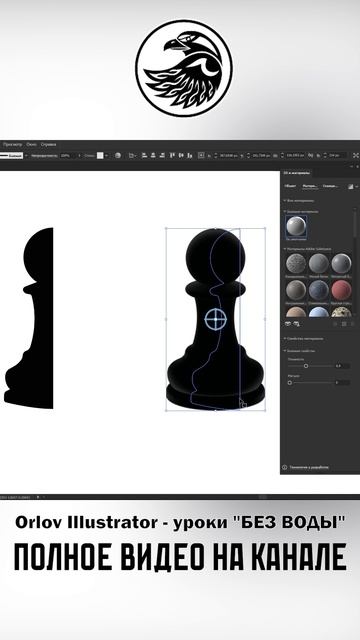The height and width of the screenshot is (640, 360).
Task: Click the X coordinate field
Action: 229,156
